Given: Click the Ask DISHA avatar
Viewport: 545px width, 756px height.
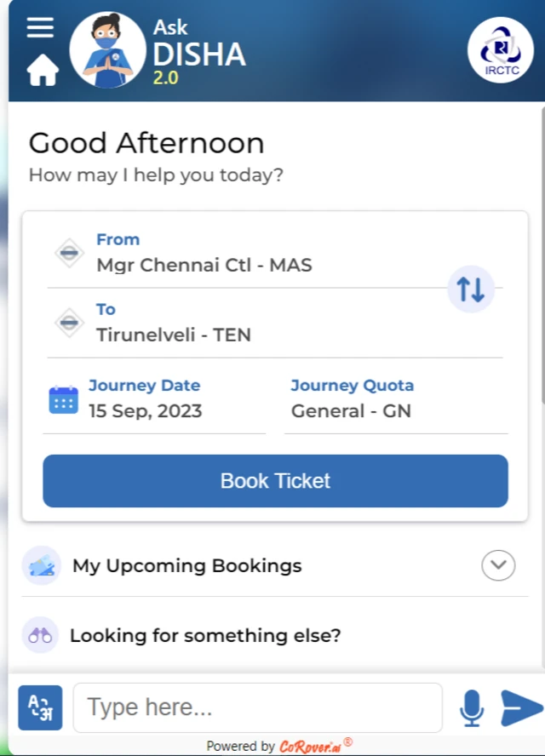Looking at the screenshot, I should (x=107, y=50).
